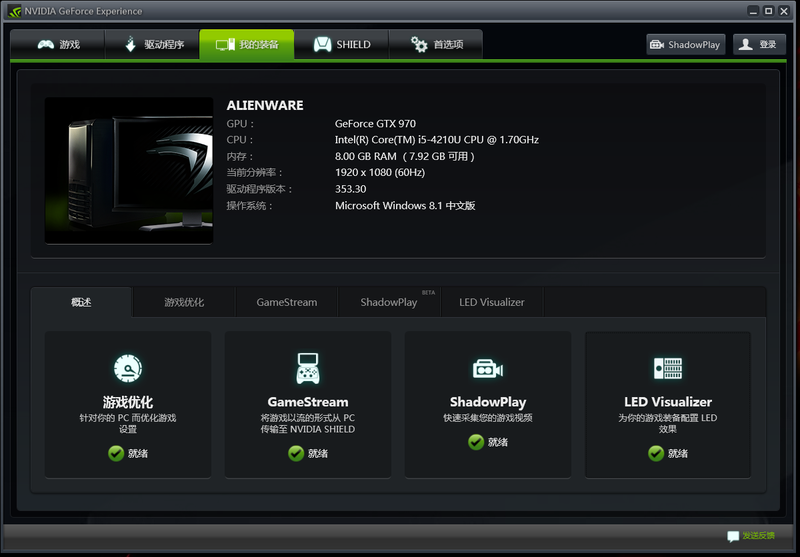The width and height of the screenshot is (800, 557).
Task: Click the download arrow icon on 驱动程序 tab
Action: pyautogui.click(x=131, y=44)
